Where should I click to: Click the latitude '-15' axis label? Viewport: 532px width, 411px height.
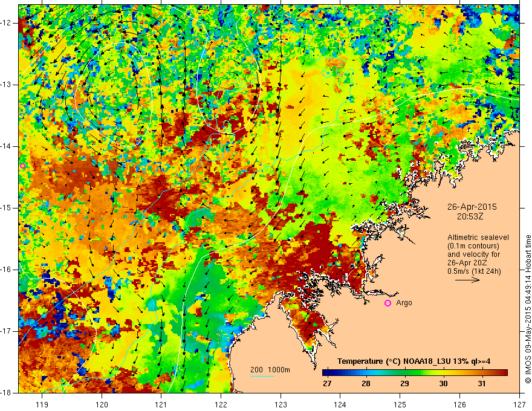click(6, 208)
